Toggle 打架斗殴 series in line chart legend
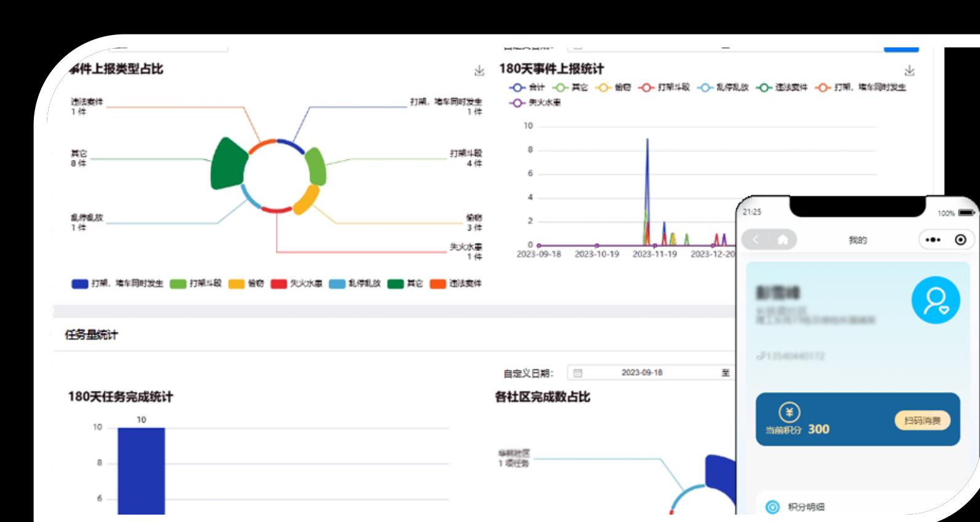 pos(664,87)
